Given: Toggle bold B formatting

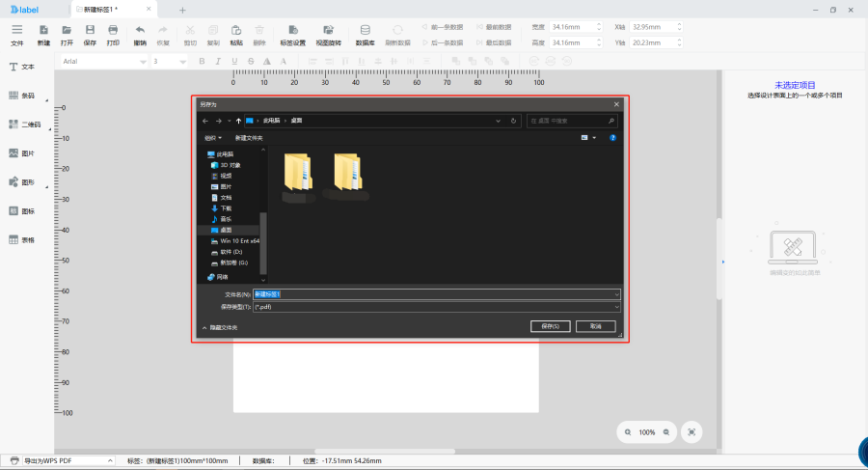Looking at the screenshot, I should point(202,61).
